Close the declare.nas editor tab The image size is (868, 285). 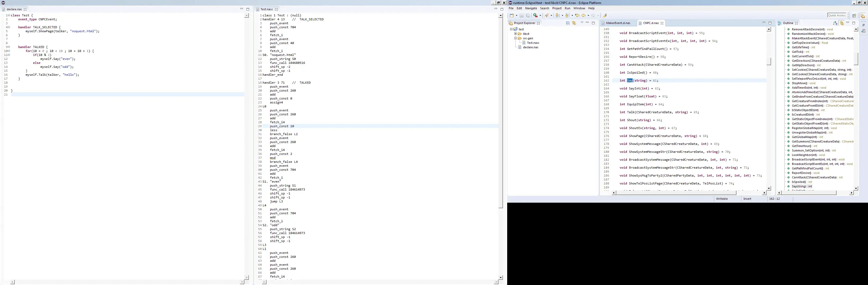click(25, 9)
